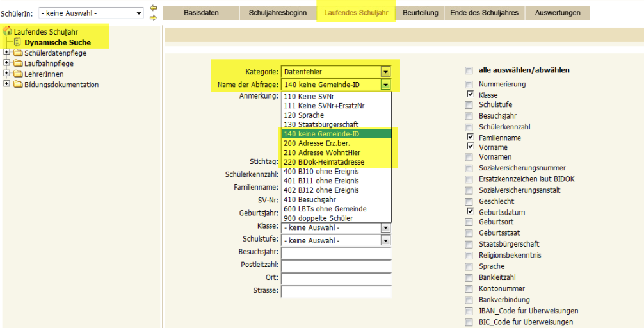Enable the Sozialversicherungsanstalt checkbox
The height and width of the screenshot is (328, 644).
click(469, 191)
